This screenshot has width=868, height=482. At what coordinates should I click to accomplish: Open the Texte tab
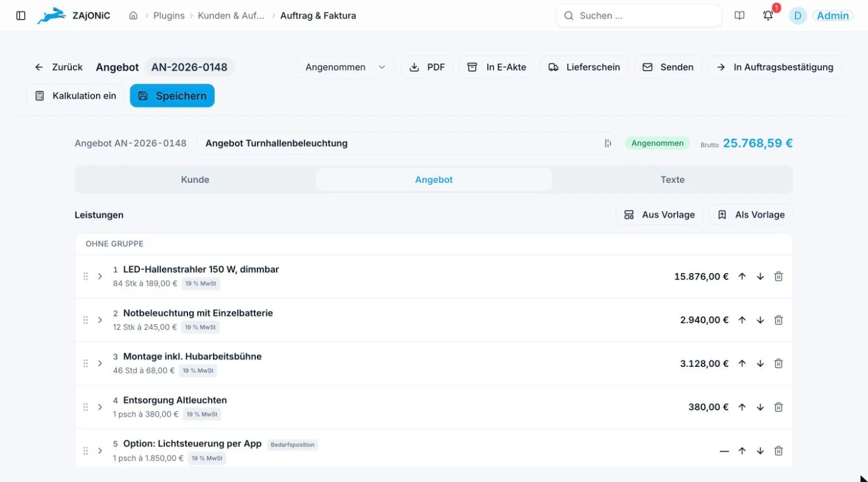[672, 180]
